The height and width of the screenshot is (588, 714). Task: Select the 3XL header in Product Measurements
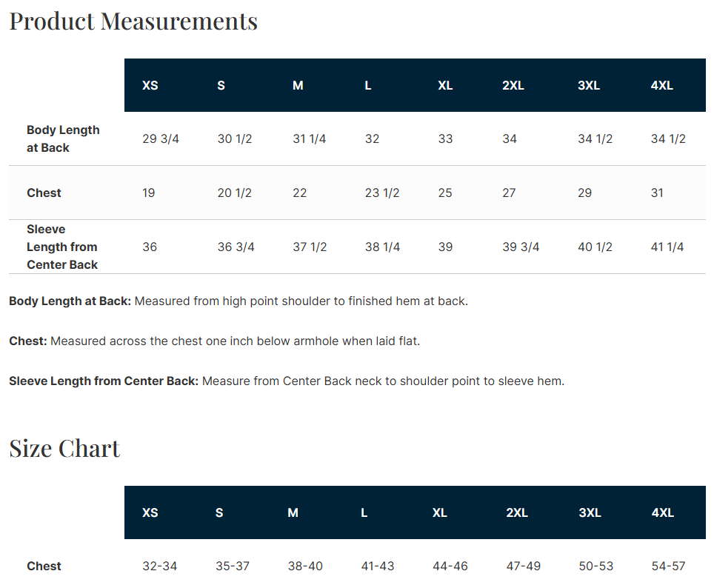(x=589, y=85)
